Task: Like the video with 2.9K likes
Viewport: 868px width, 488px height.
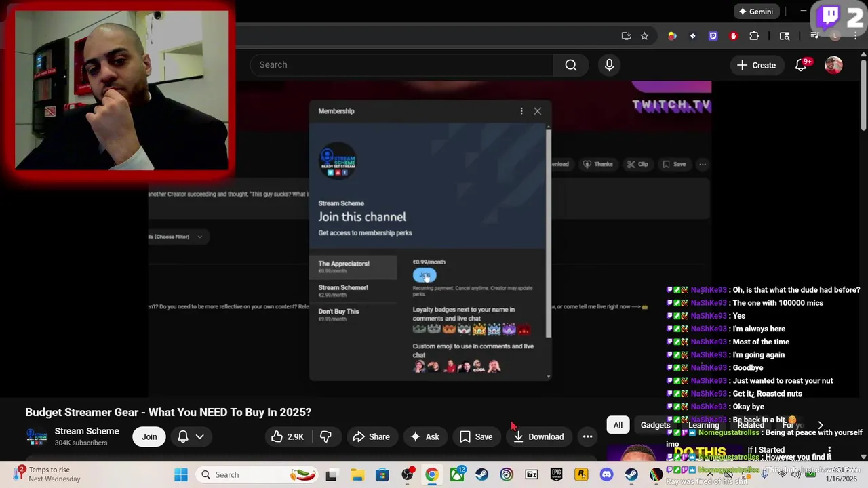Action: [x=288, y=436]
